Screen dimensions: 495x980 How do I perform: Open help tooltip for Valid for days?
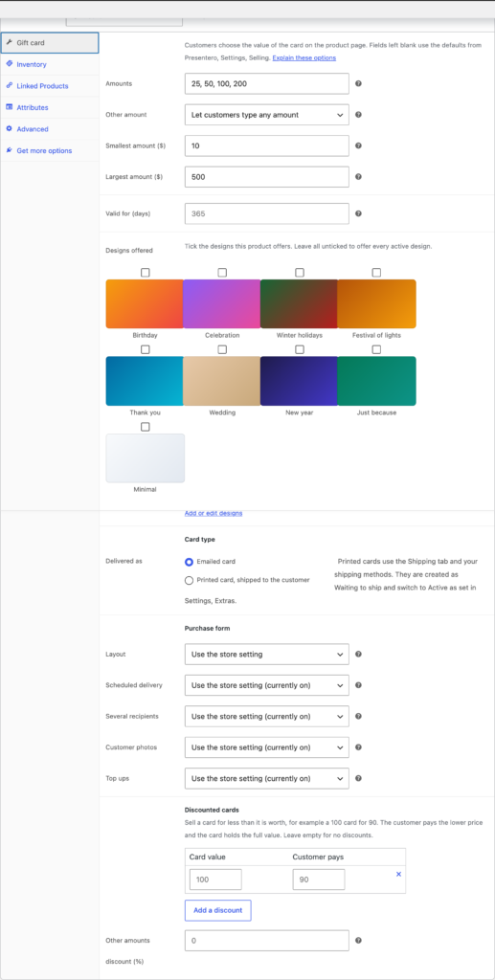[359, 213]
